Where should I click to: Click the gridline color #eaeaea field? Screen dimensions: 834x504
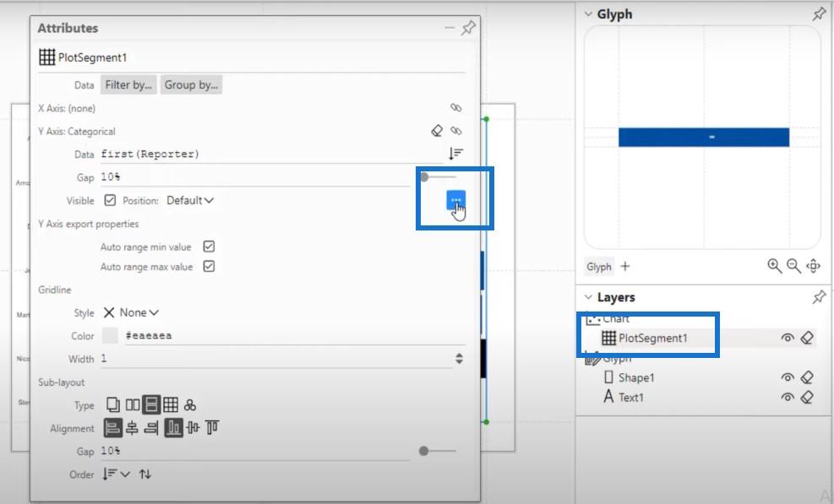[x=295, y=335]
